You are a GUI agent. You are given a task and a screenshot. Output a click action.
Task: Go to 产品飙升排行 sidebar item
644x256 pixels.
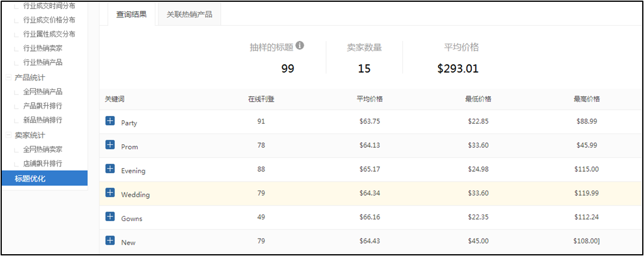[43, 106]
